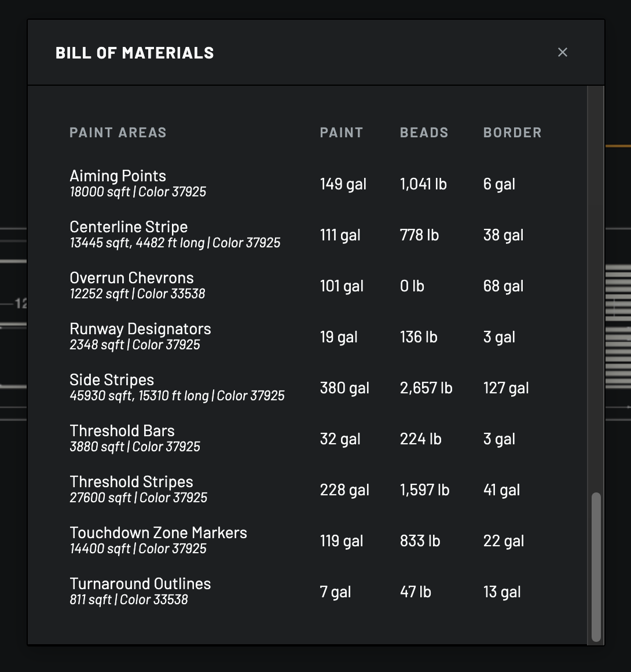Image resolution: width=631 pixels, height=672 pixels.
Task: Click the PAINT AREAS column header
Action: pyautogui.click(x=118, y=132)
